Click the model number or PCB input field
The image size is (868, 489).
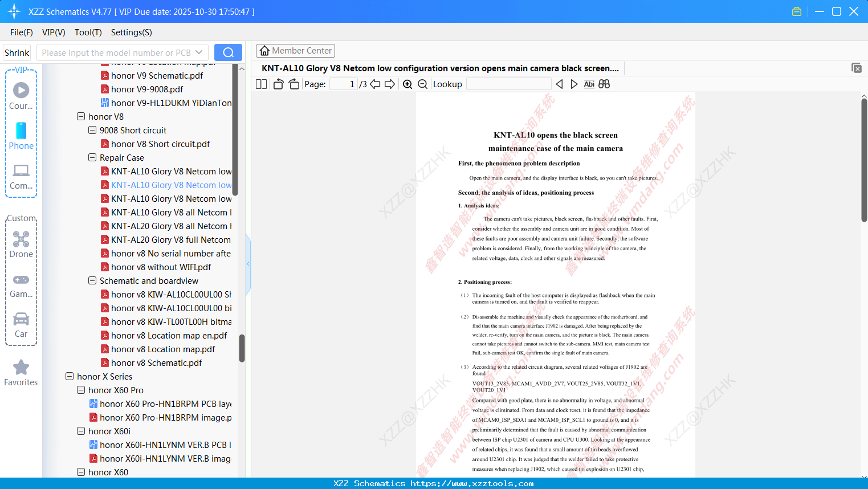pos(116,52)
